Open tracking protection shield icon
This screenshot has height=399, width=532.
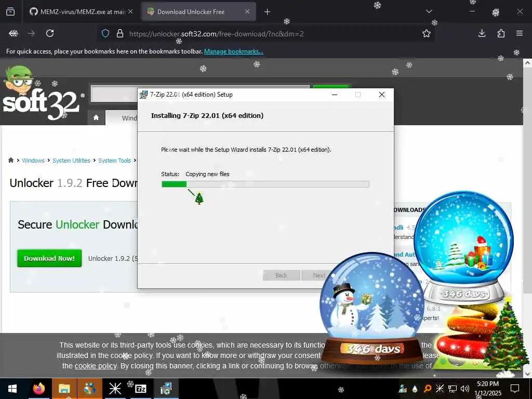105,34
